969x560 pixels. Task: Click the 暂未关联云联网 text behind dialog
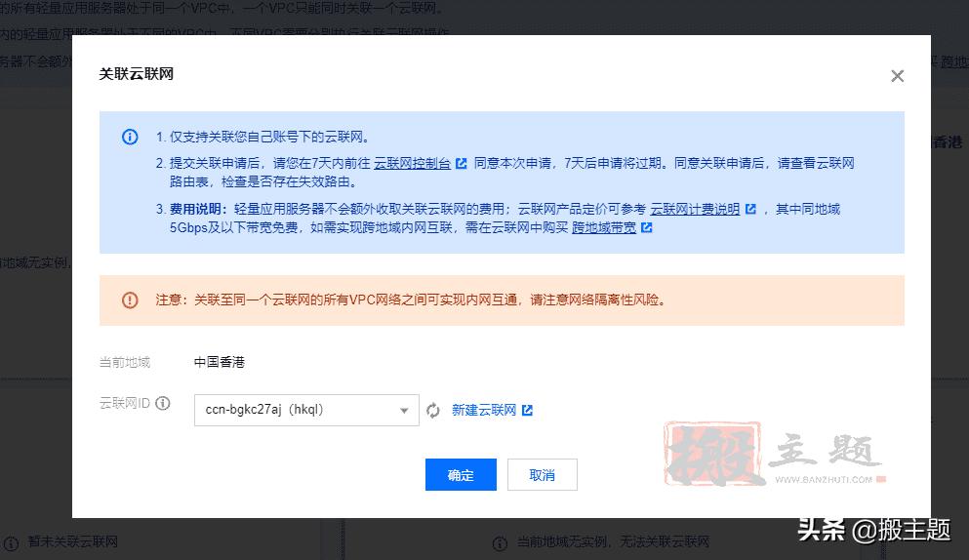[x=72, y=542]
